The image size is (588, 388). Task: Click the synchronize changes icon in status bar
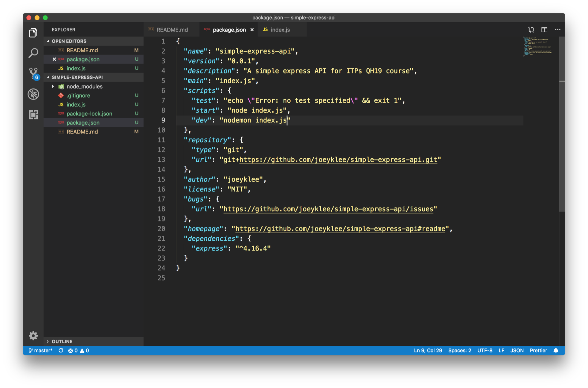click(x=61, y=350)
